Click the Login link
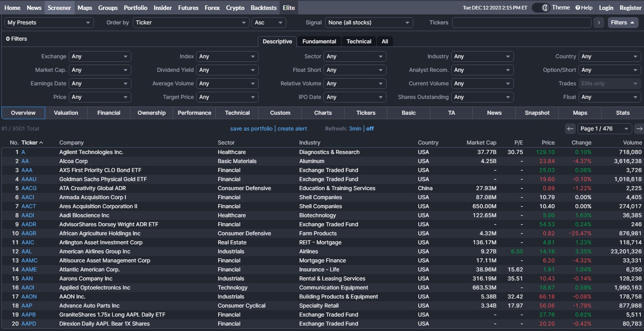 click(x=606, y=8)
